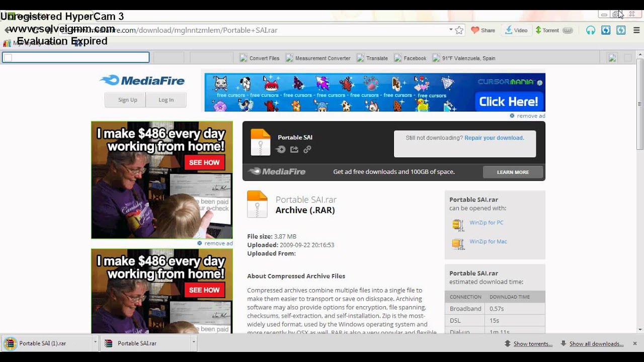The height and width of the screenshot is (362, 644).
Task: Click the scrollbar down arrow
Action: 640,330
